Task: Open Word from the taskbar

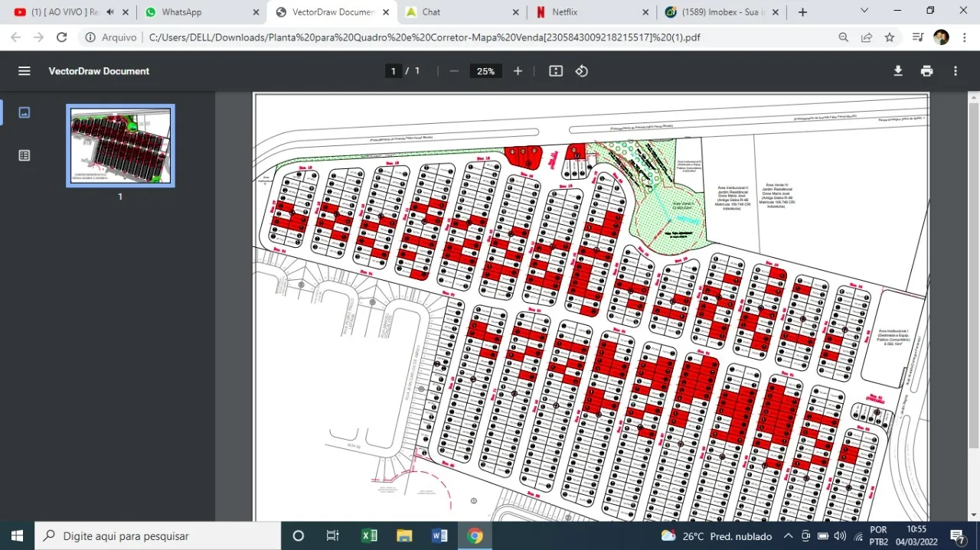Action: point(439,535)
